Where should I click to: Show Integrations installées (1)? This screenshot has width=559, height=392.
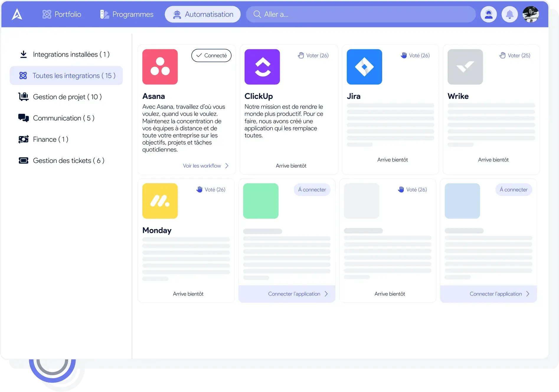coord(66,54)
